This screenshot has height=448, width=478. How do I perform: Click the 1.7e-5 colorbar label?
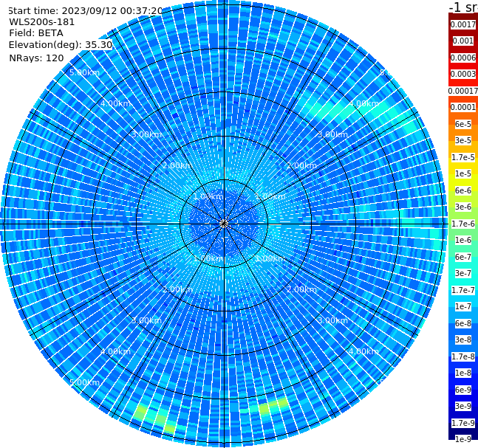(x=463, y=157)
